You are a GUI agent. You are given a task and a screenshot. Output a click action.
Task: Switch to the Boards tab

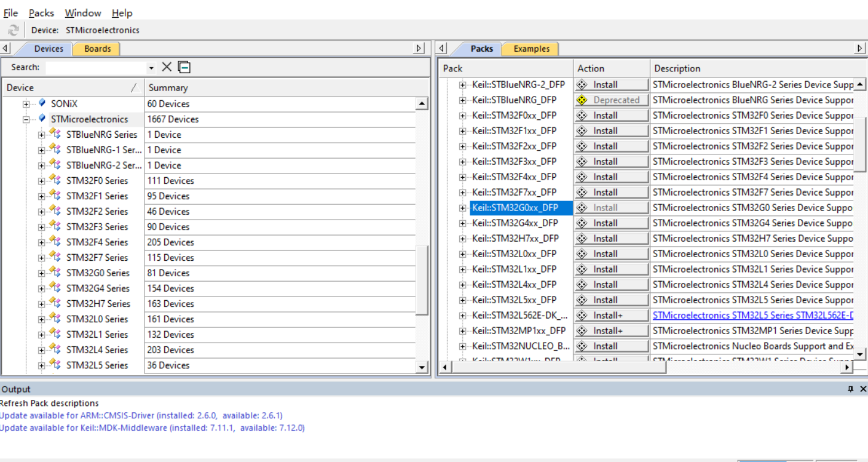click(x=97, y=49)
